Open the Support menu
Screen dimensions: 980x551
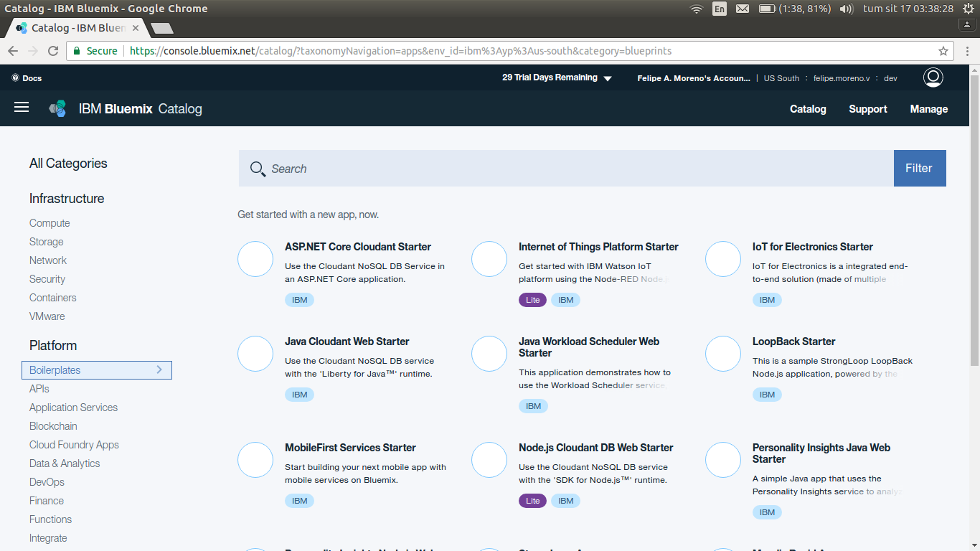coord(868,109)
